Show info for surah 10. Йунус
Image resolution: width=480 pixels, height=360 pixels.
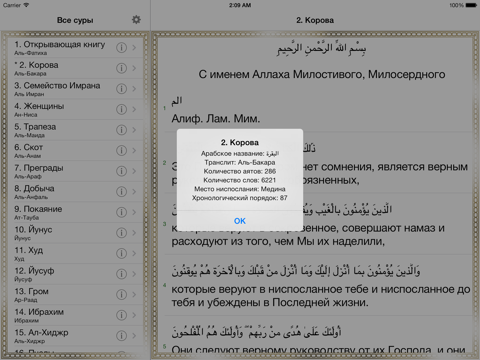pyautogui.click(x=121, y=233)
